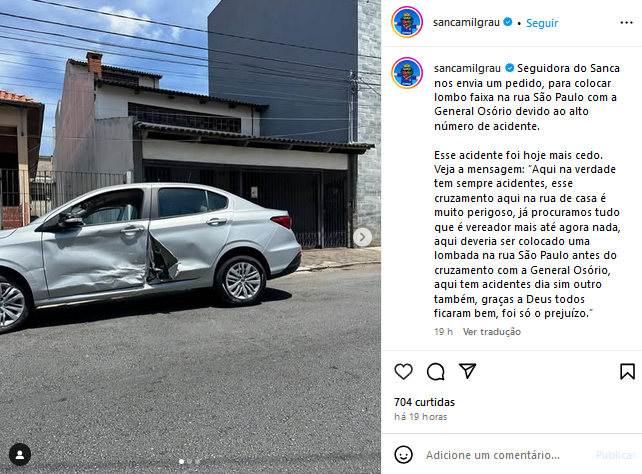642x474 pixels.
Task: Open sancamilgrau username in caption
Action: [x=467, y=68]
